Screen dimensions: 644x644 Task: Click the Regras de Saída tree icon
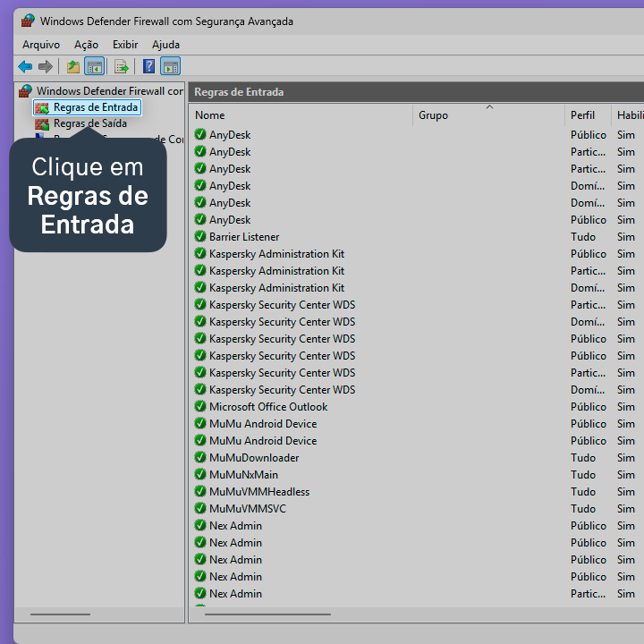coord(42,123)
